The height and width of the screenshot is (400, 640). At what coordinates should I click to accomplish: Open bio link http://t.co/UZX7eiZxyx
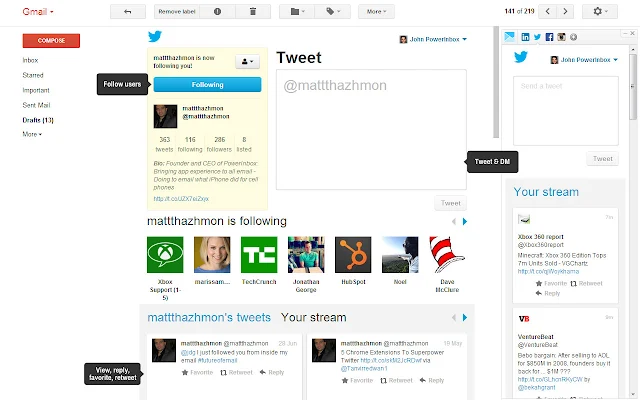pos(181,199)
